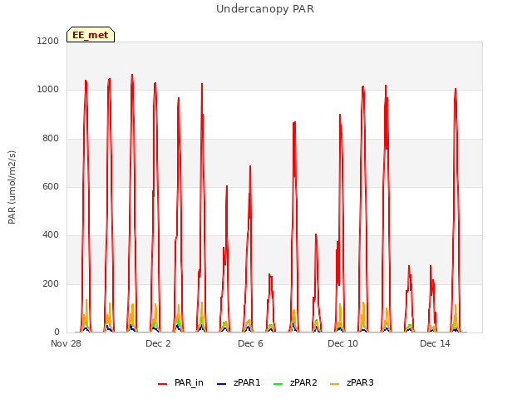The image size is (532, 399).
Task: Click the 0 y-axis tick label
Action: [x=57, y=332]
